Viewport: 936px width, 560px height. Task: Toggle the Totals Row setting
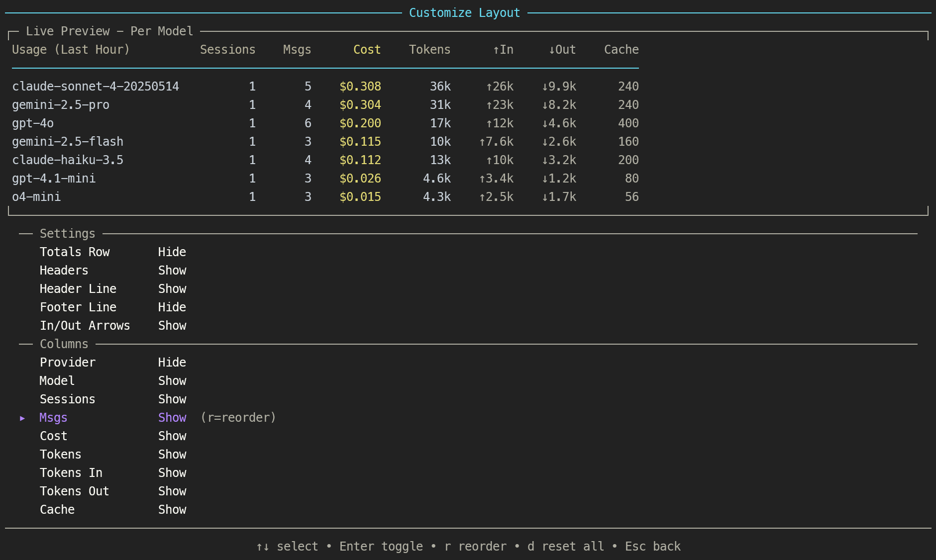[113, 252]
